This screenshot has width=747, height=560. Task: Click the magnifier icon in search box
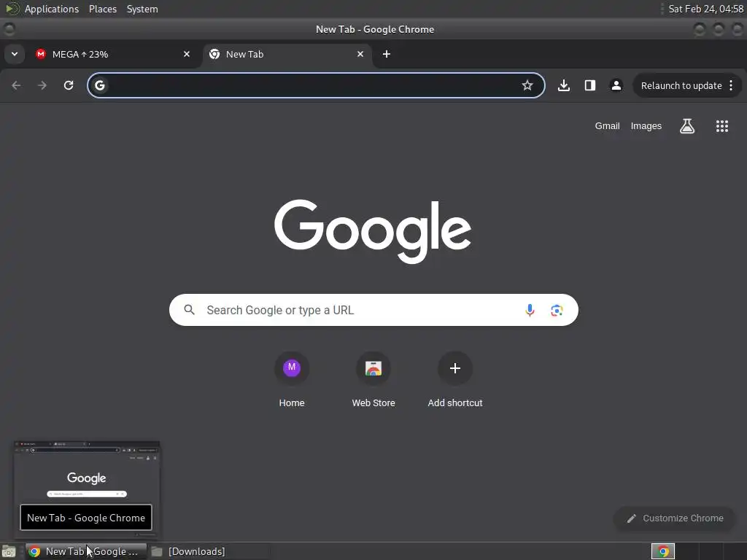[x=189, y=310]
